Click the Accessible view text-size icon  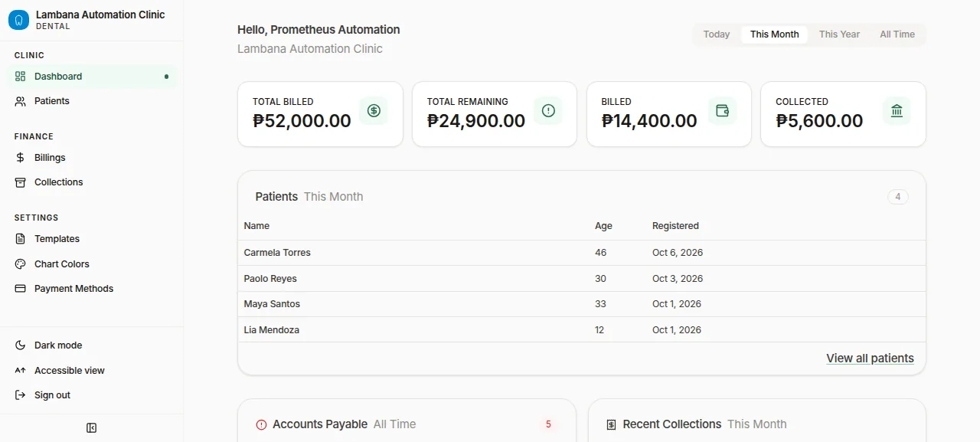tap(20, 371)
